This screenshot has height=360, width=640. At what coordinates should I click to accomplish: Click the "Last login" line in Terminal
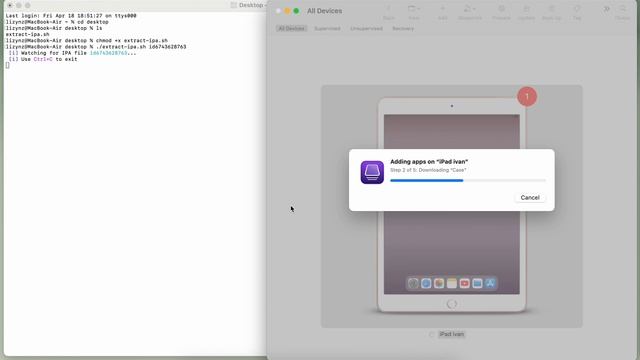(71, 16)
